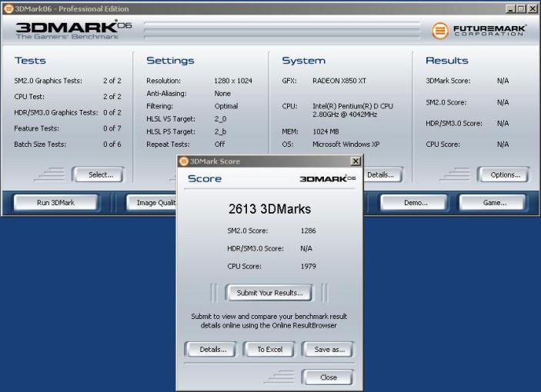This screenshot has height=392, width=541.
Task: Click the 'CPU Test:' row label
Action: tap(29, 96)
